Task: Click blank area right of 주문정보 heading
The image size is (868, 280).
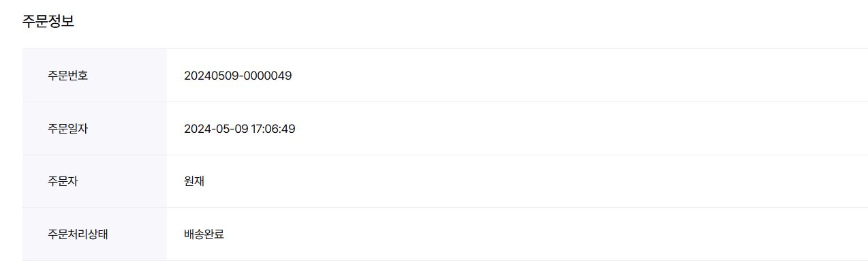Action: click(409, 21)
